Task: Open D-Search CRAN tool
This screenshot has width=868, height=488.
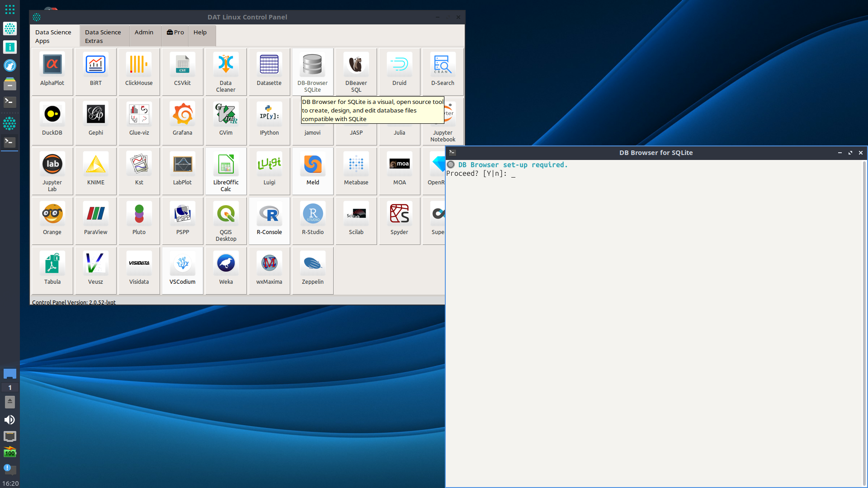Action: 443,71
